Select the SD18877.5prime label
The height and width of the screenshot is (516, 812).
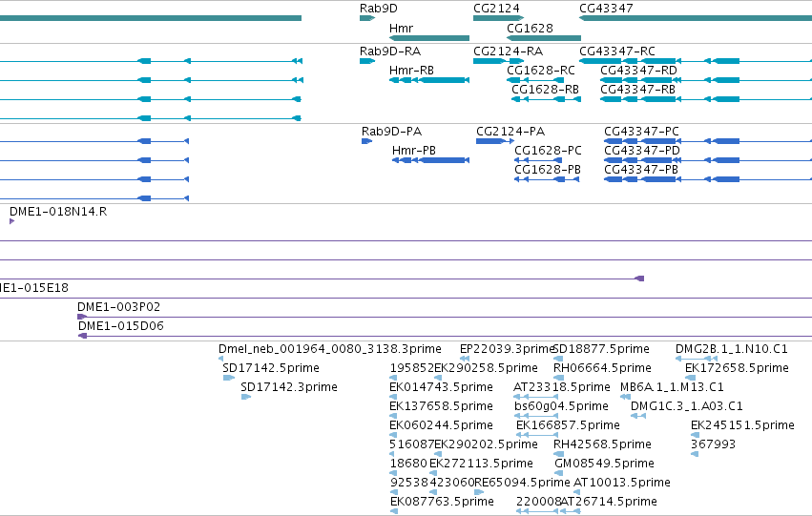click(601, 349)
